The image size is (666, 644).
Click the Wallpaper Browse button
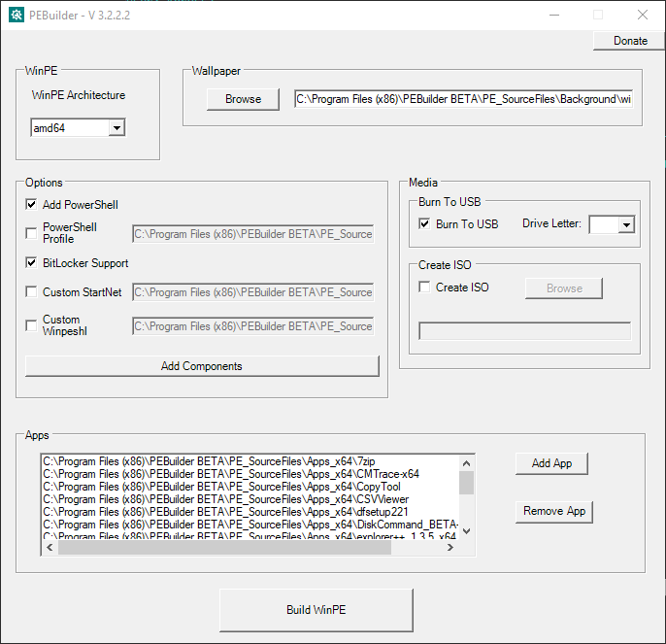[243, 99]
